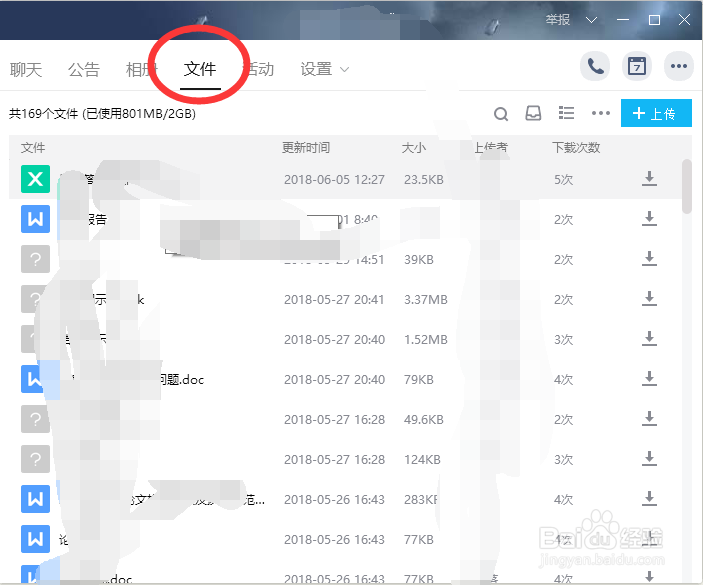Open the more options button beside calendar
This screenshot has width=703, height=585.
679,67
